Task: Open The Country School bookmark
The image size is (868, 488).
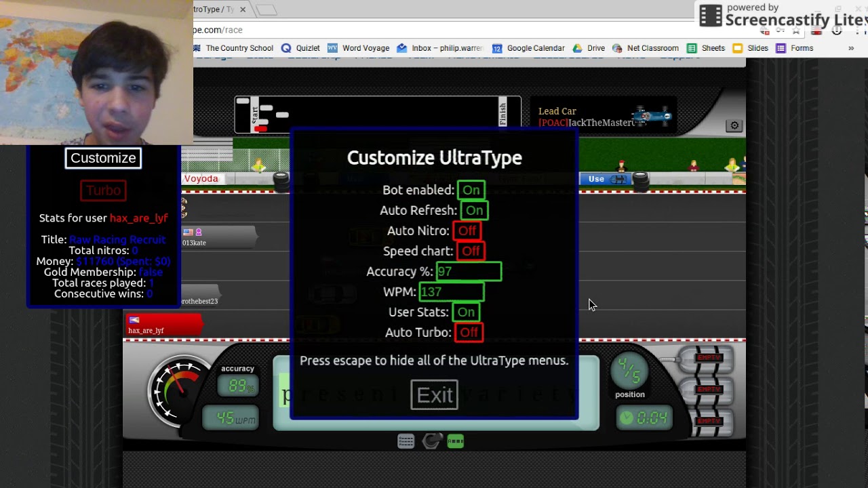Action: (233, 48)
